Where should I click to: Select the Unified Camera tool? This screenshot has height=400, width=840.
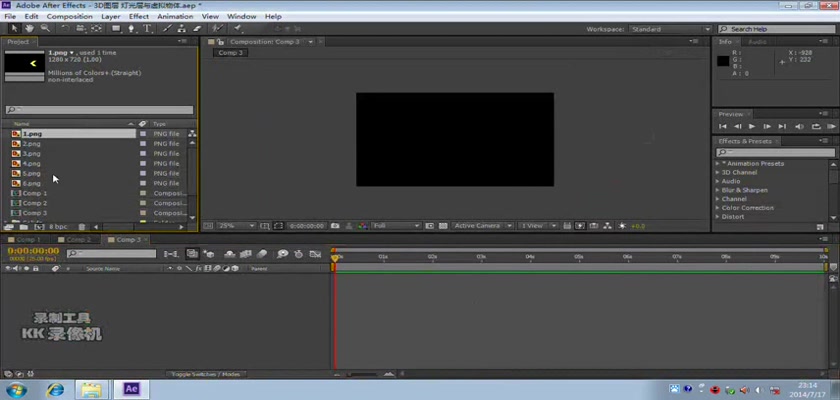[x=81, y=28]
